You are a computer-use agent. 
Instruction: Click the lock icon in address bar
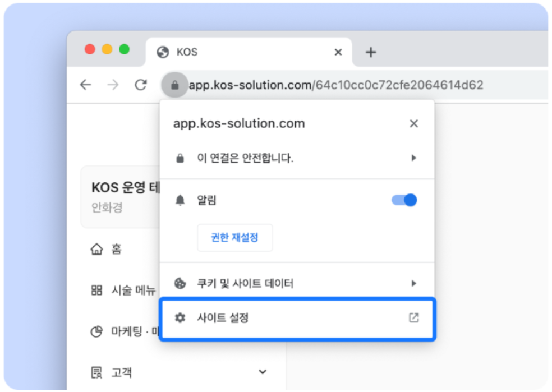coord(174,85)
